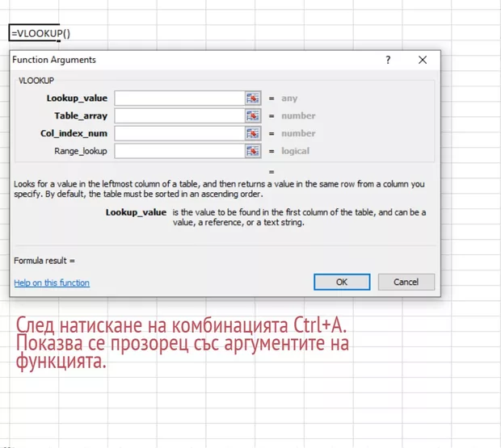Focus the Range_lookup input field
Screen dimensions: 501x448
pyautogui.click(x=179, y=151)
